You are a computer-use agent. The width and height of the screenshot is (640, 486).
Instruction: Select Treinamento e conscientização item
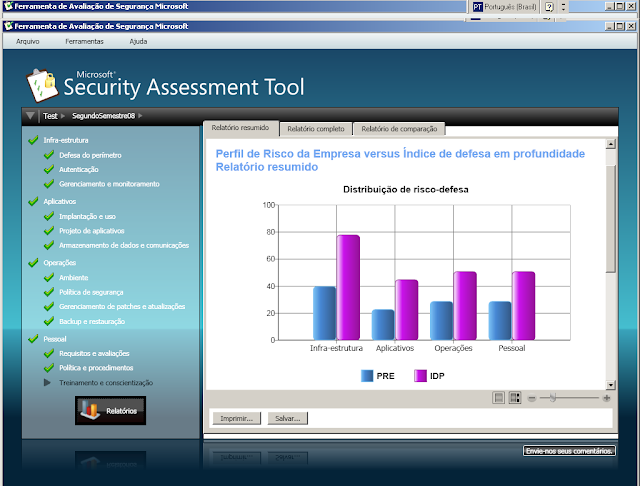click(x=106, y=383)
